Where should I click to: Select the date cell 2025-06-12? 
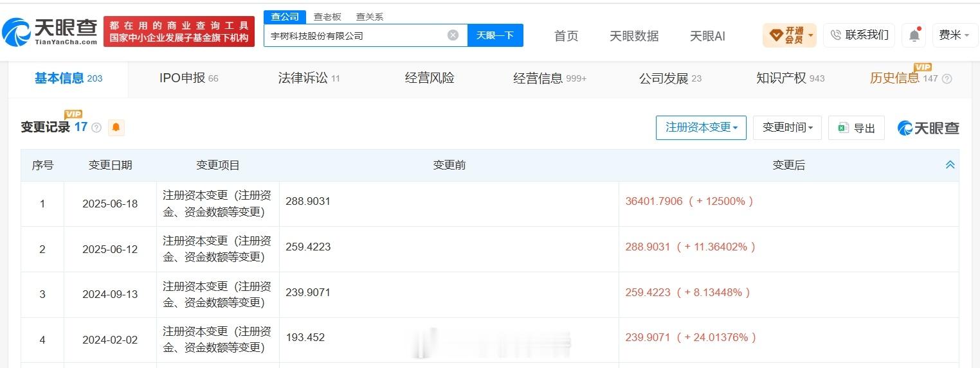[x=110, y=249]
